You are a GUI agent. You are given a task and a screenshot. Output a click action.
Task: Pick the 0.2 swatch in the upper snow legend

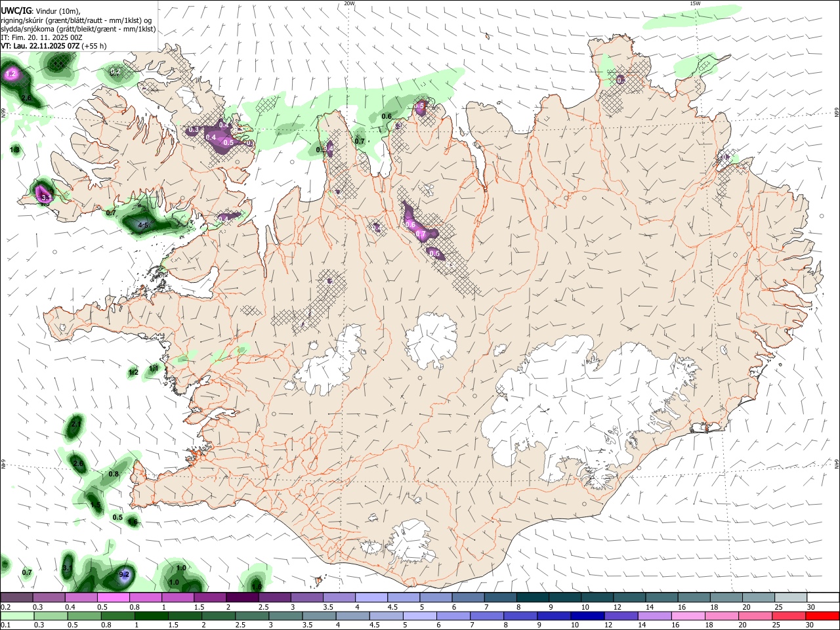[x=16, y=597]
